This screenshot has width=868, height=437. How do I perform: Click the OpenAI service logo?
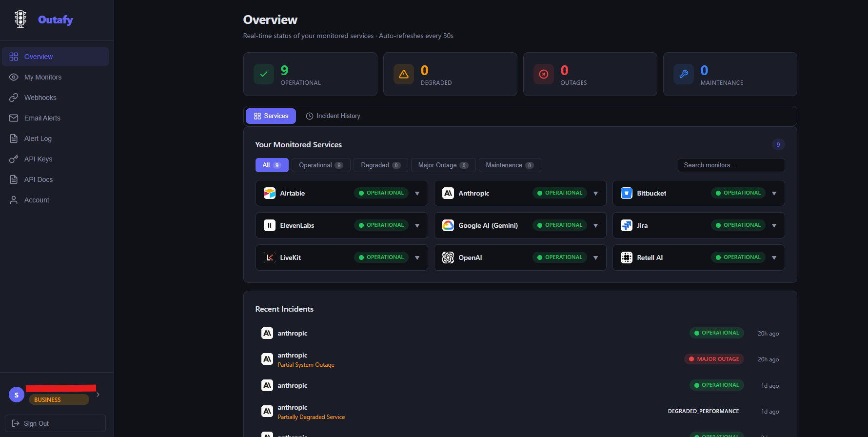(448, 258)
